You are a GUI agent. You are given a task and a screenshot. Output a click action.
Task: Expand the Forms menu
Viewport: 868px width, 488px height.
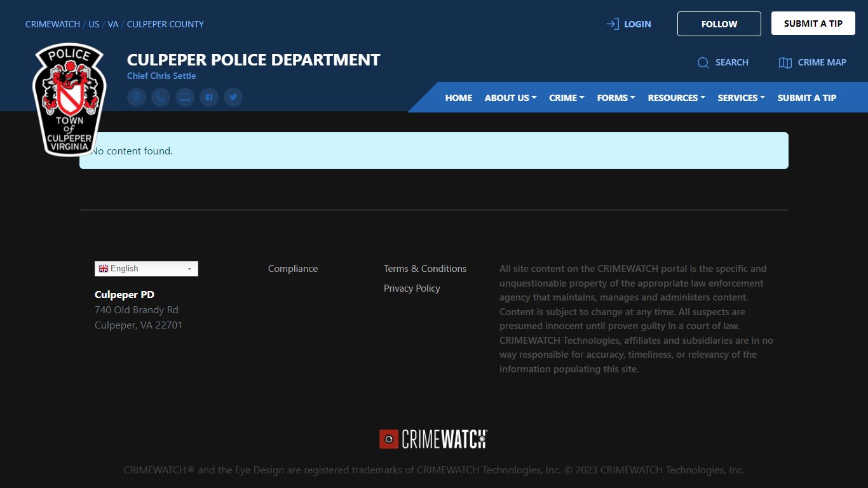coord(616,98)
